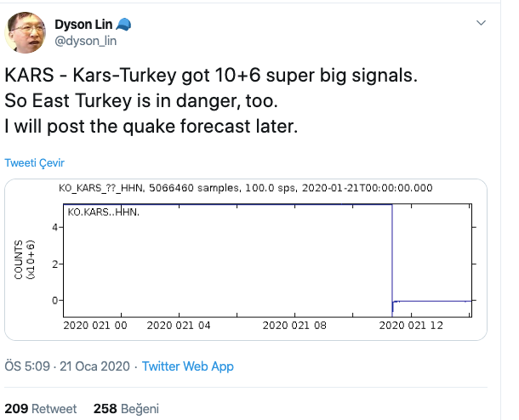Click the 2020 021 04 x-axis tick label
Screen dimensions: 519x420
click(178, 325)
